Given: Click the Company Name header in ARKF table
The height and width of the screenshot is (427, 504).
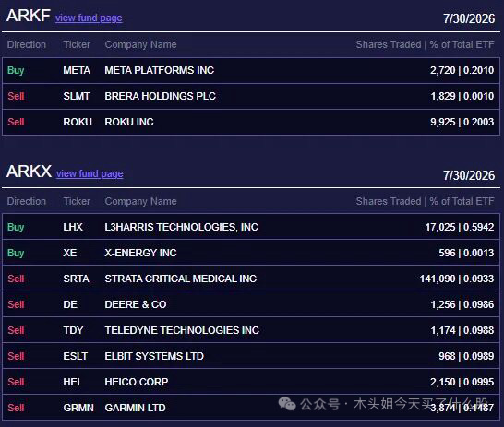Looking at the screenshot, I should (141, 44).
